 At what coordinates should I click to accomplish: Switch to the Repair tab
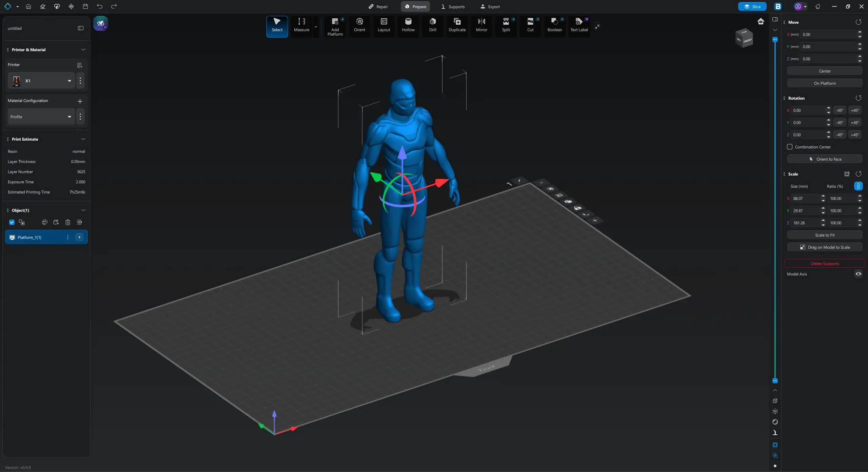(378, 6)
